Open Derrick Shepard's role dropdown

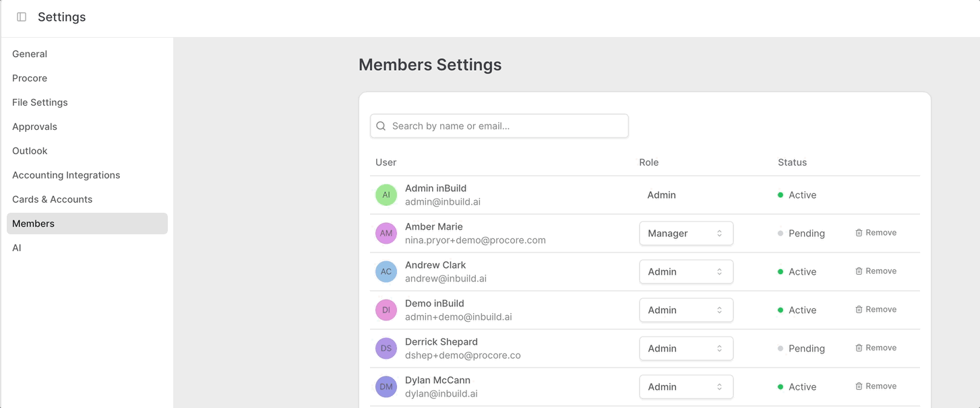686,349
